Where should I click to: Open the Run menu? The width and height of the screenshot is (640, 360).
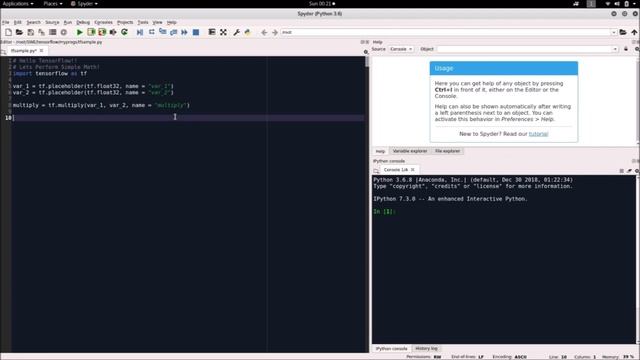click(68, 22)
